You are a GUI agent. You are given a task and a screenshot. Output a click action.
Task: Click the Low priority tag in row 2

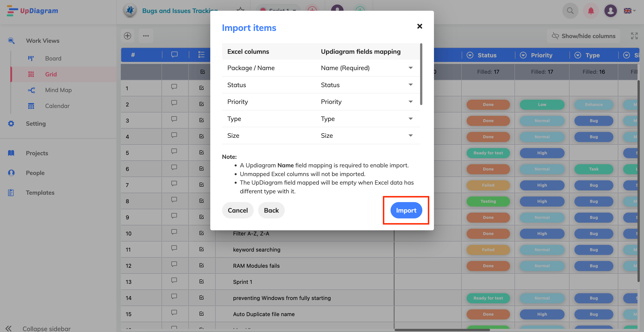[x=542, y=105]
